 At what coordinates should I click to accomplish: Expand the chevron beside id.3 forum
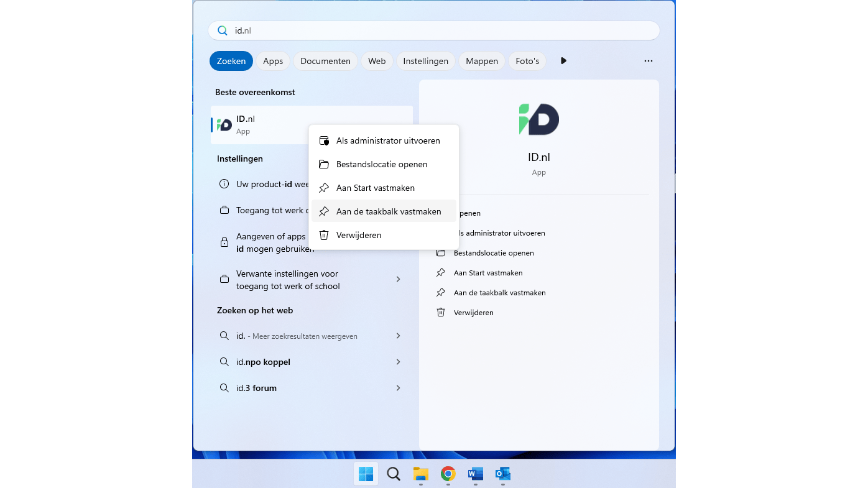coord(399,388)
